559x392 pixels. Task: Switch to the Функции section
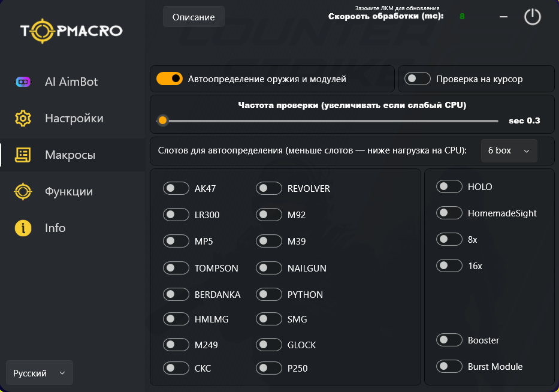pos(68,192)
